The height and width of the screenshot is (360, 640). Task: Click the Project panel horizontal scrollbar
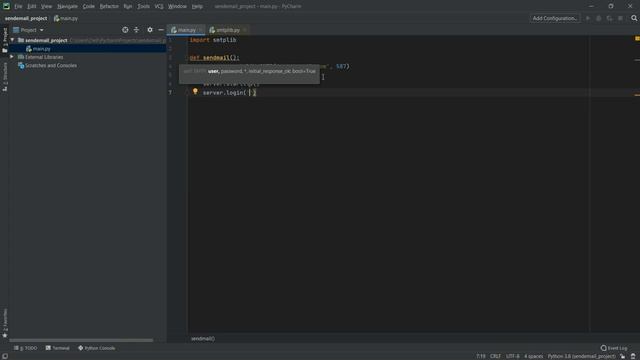point(81,340)
